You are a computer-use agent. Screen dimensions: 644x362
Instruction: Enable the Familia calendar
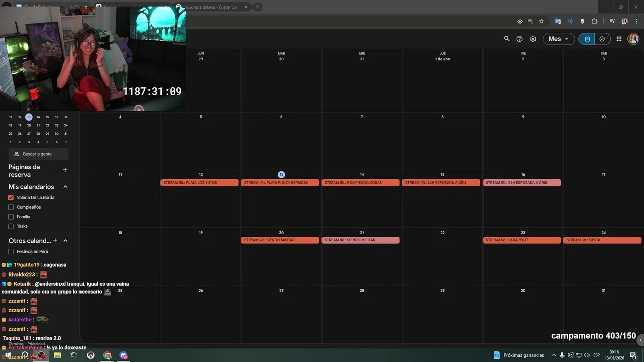click(x=11, y=217)
